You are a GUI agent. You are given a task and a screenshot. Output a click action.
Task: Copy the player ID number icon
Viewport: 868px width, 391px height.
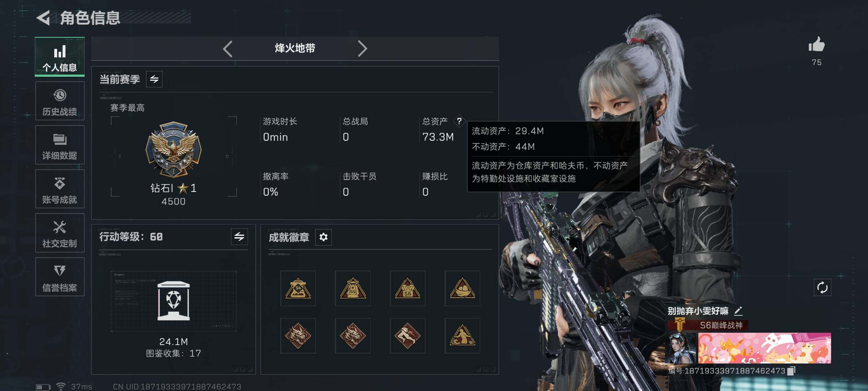[x=791, y=371]
